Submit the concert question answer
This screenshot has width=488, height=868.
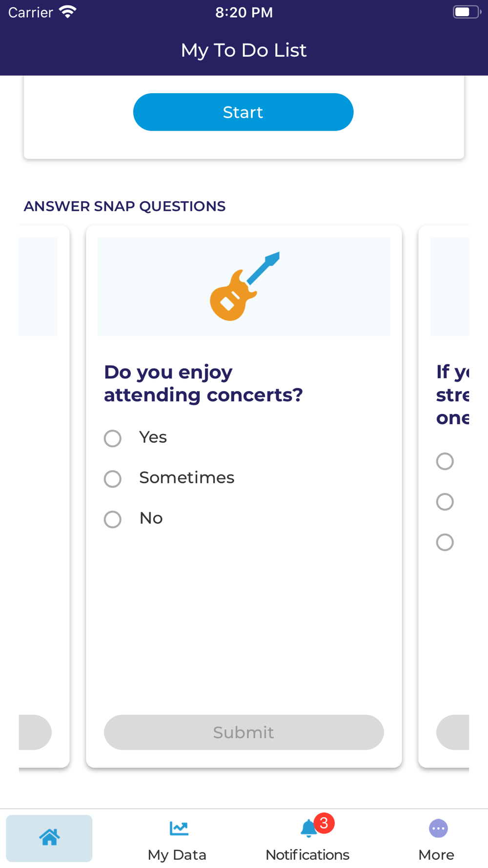pos(244,732)
